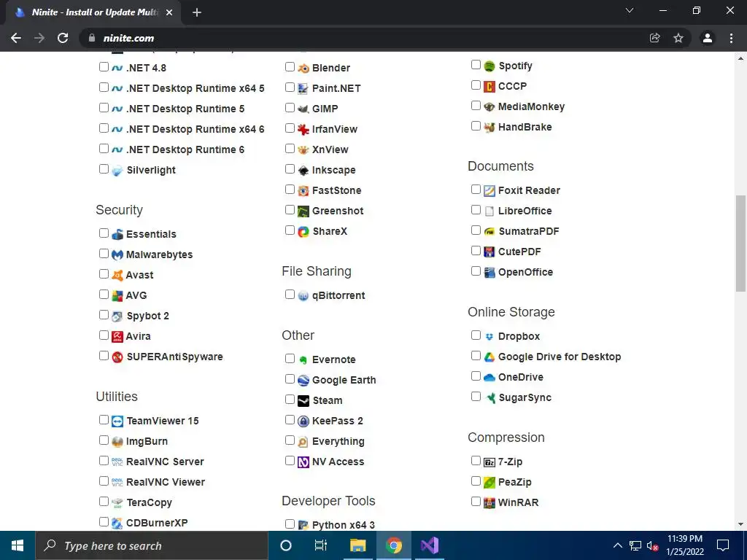Viewport: 747px width, 560px height.
Task: Click the OneDrive cloud icon
Action: point(489,378)
